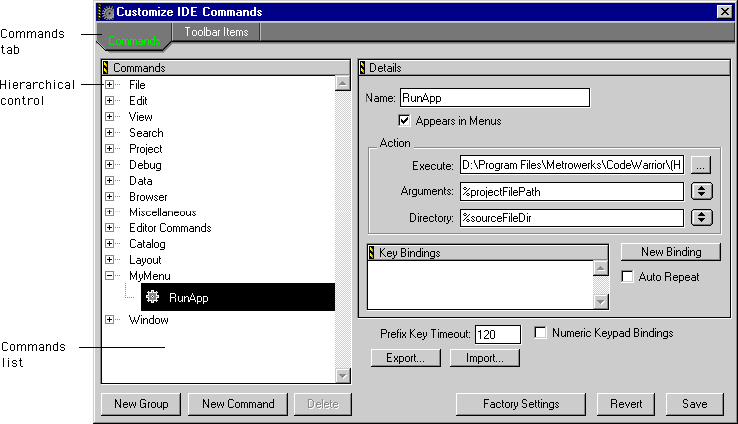Expand the File group
This screenshot has height=424, width=738.
(x=109, y=85)
